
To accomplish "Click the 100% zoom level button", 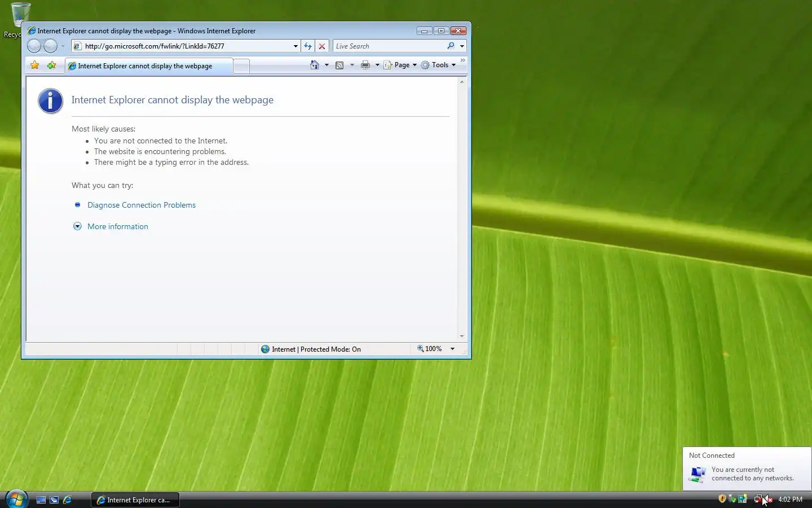I will click(430, 349).
